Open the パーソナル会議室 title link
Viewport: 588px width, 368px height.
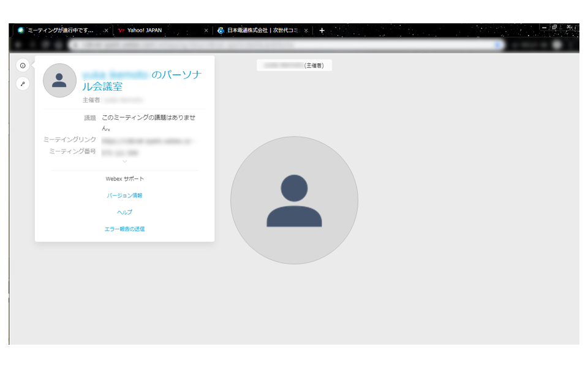point(142,80)
